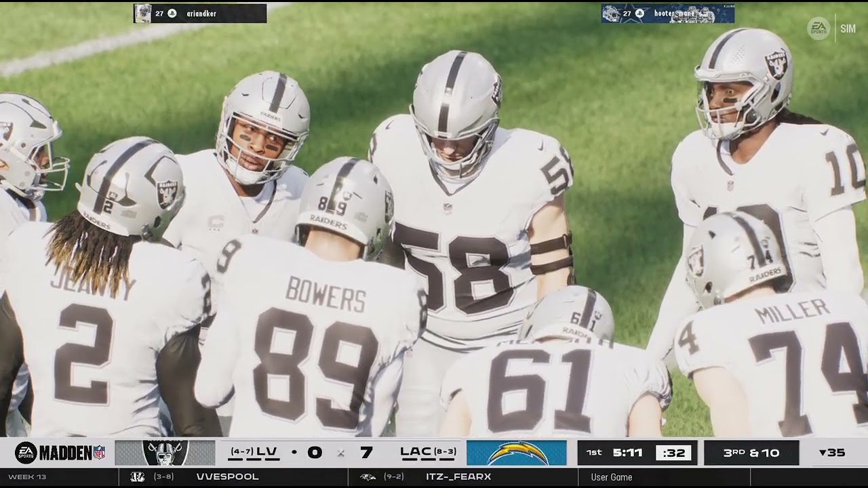Click the 3RD & 10 down indicator

coord(751,453)
